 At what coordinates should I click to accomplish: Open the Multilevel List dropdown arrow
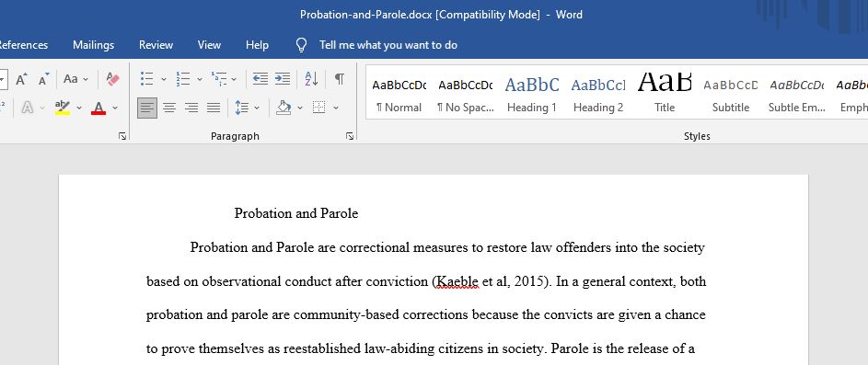point(234,79)
